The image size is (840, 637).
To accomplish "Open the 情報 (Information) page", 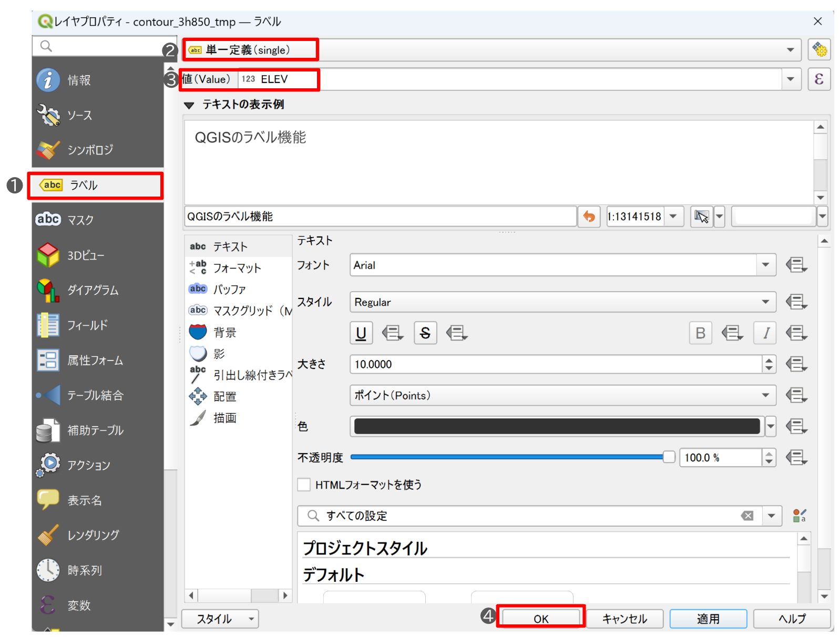I will 98,80.
